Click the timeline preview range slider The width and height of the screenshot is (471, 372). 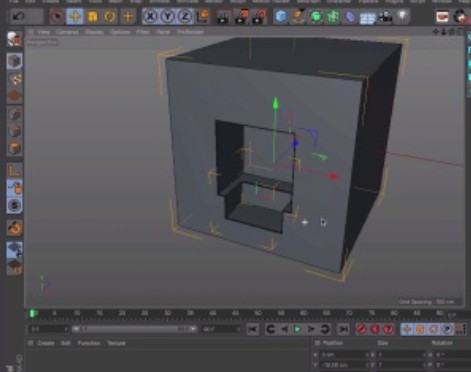coord(134,329)
